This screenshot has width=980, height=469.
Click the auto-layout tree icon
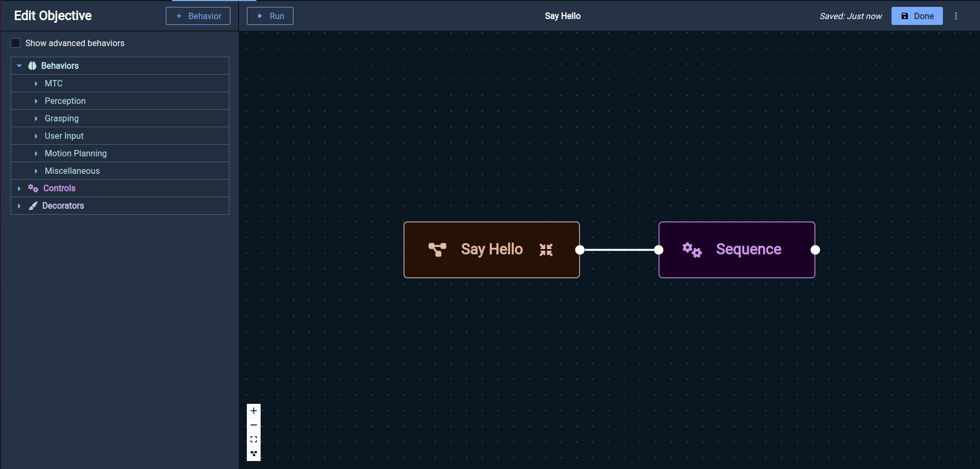click(x=254, y=454)
